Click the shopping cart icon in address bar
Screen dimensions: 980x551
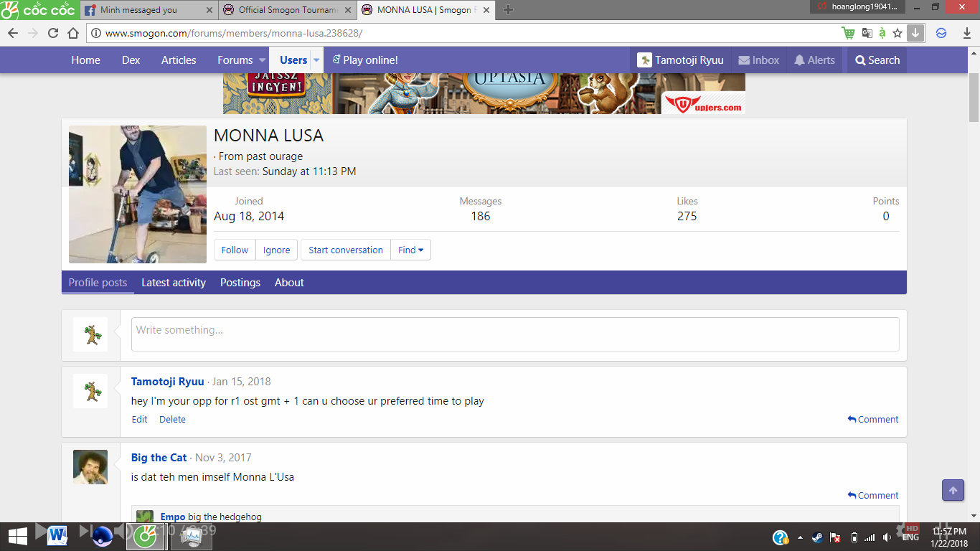click(x=848, y=34)
